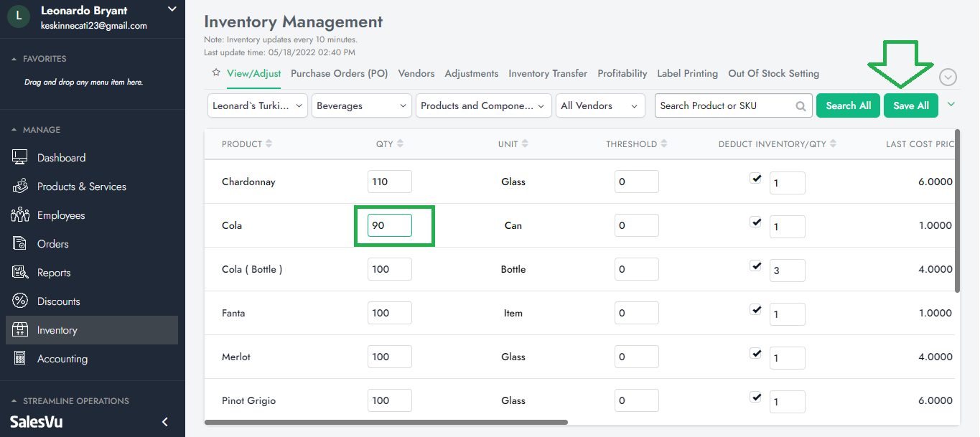Click the Save All button
The image size is (980, 437).
pyautogui.click(x=910, y=105)
